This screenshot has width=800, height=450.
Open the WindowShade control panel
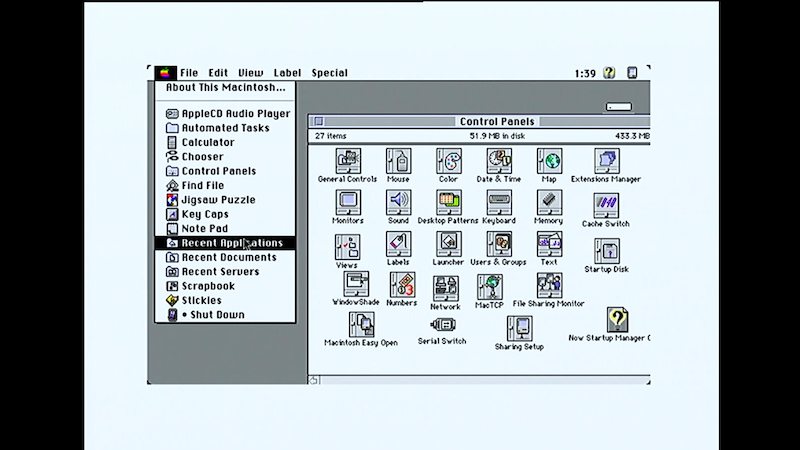tap(356, 284)
